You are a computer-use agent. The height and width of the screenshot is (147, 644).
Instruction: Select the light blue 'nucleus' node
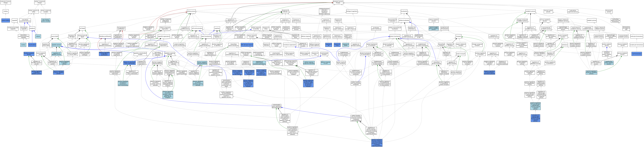[x=23, y=45]
